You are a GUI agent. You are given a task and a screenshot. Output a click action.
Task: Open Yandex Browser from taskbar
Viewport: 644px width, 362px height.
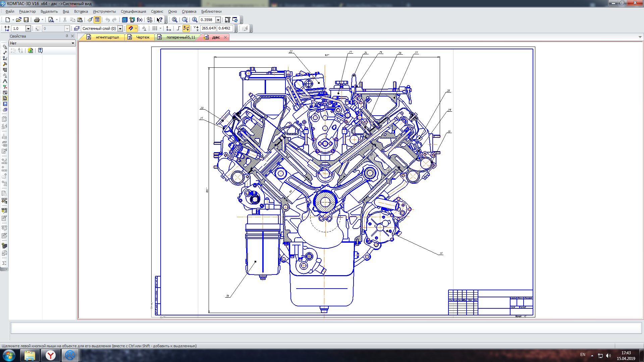pyautogui.click(x=51, y=355)
